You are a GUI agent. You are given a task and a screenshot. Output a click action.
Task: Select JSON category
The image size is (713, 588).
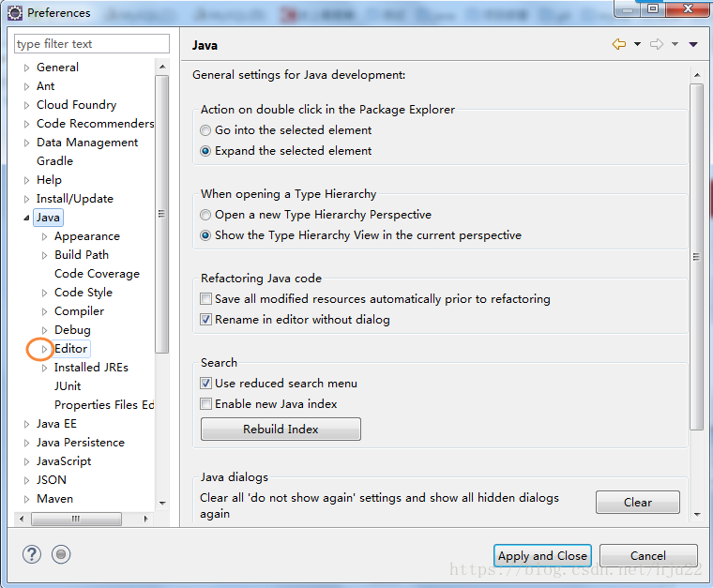(x=52, y=480)
